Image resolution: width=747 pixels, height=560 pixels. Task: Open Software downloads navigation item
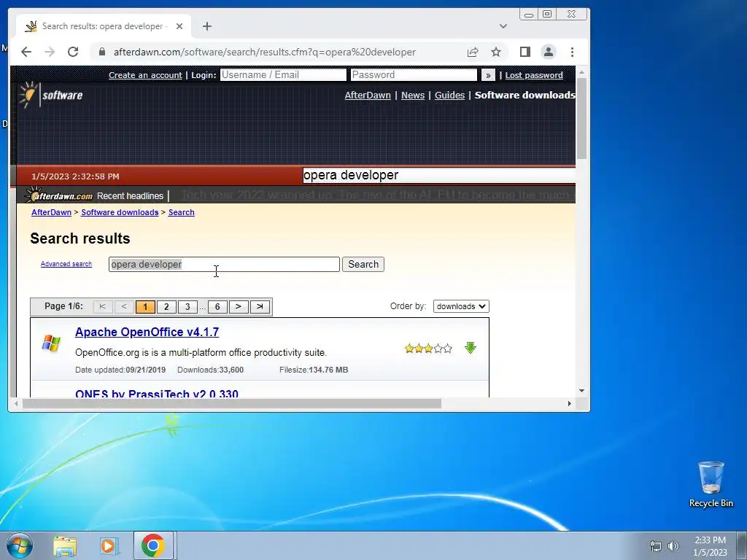pos(525,96)
